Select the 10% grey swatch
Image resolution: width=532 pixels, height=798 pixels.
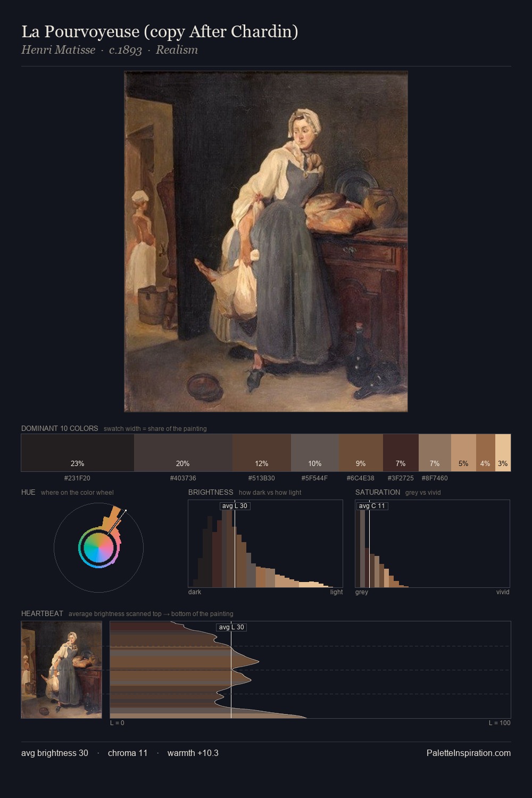pyautogui.click(x=315, y=453)
